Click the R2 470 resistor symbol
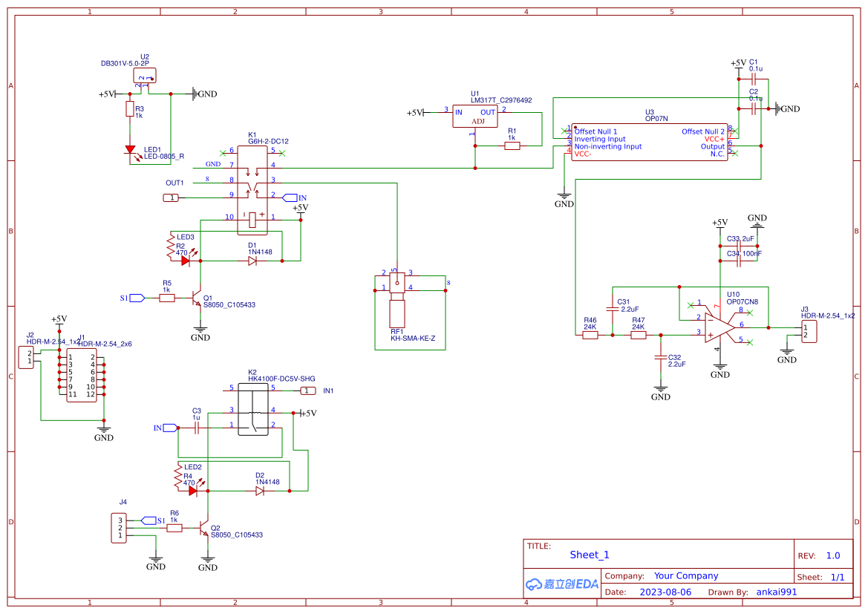The height and width of the screenshot is (614, 868). pyautogui.click(x=171, y=247)
